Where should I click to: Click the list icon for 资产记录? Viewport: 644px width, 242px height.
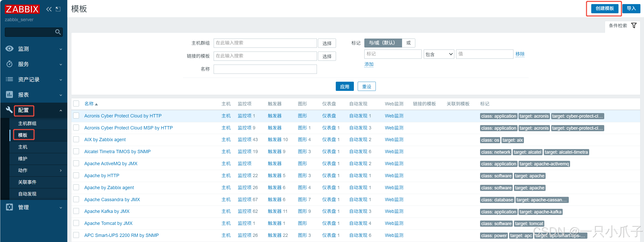click(9, 79)
